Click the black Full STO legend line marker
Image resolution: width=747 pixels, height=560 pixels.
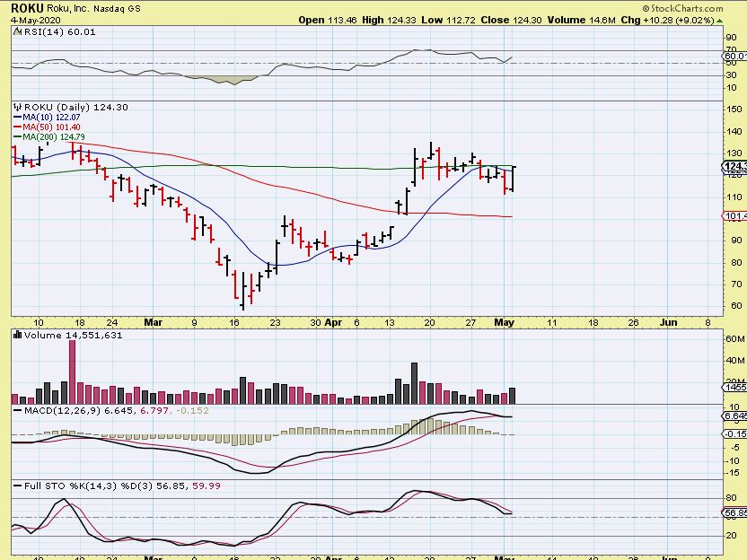(x=18, y=486)
